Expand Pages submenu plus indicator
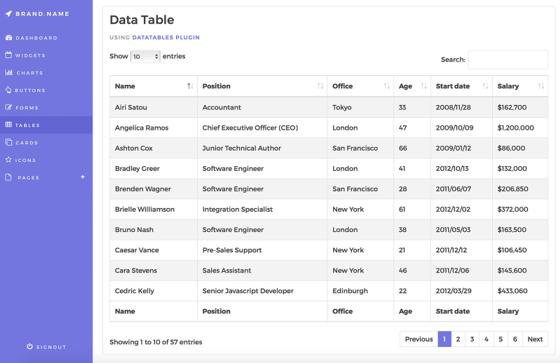The height and width of the screenshot is (363, 560). tap(83, 177)
